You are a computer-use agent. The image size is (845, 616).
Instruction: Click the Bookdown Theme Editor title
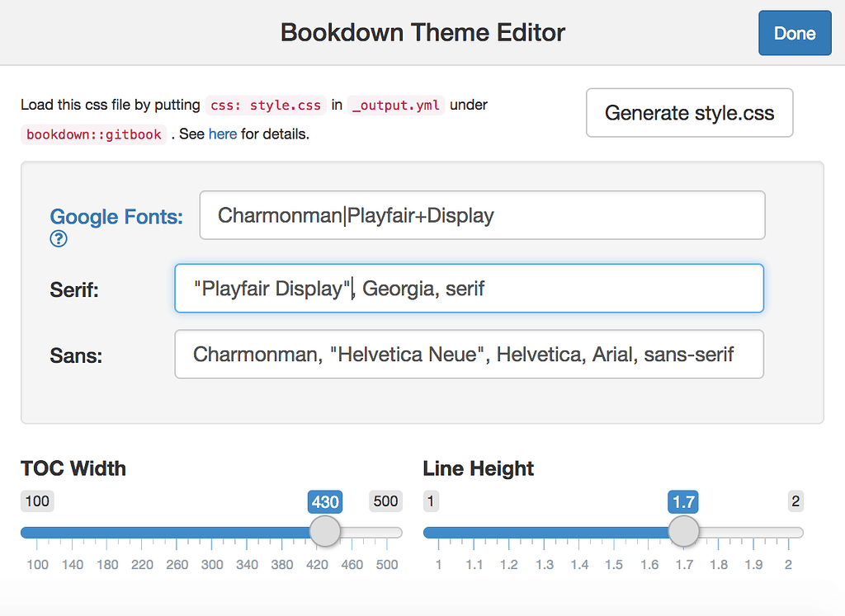click(x=422, y=32)
